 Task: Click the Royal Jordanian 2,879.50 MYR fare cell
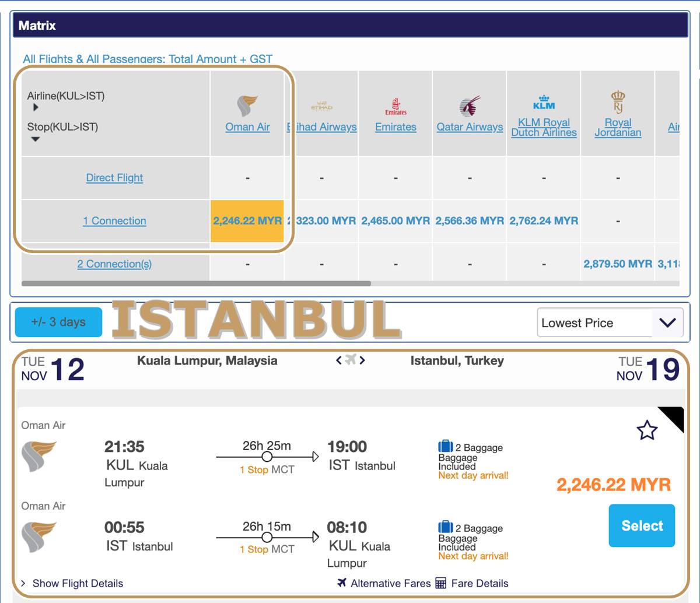618,264
